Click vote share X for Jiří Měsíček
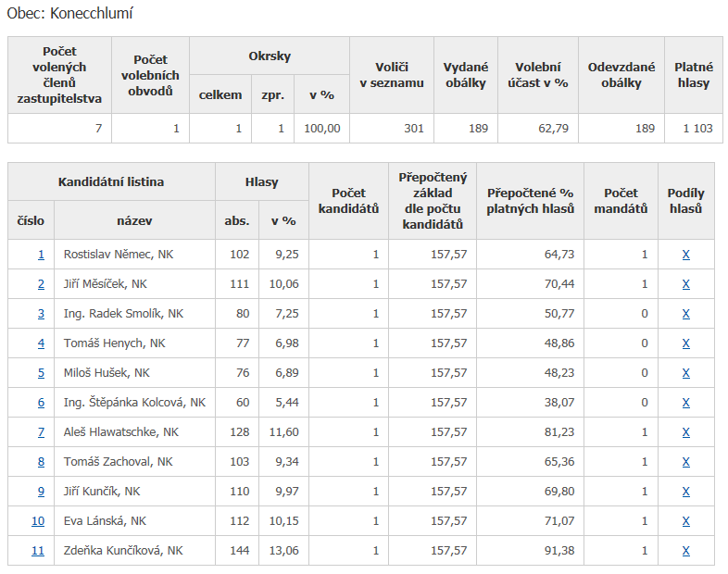 pyautogui.click(x=685, y=284)
